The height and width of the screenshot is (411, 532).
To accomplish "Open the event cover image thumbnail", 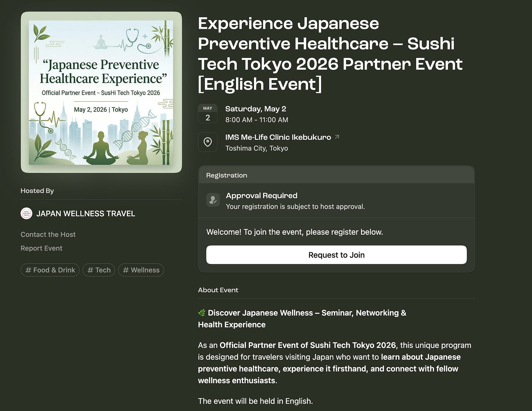I will point(101,92).
